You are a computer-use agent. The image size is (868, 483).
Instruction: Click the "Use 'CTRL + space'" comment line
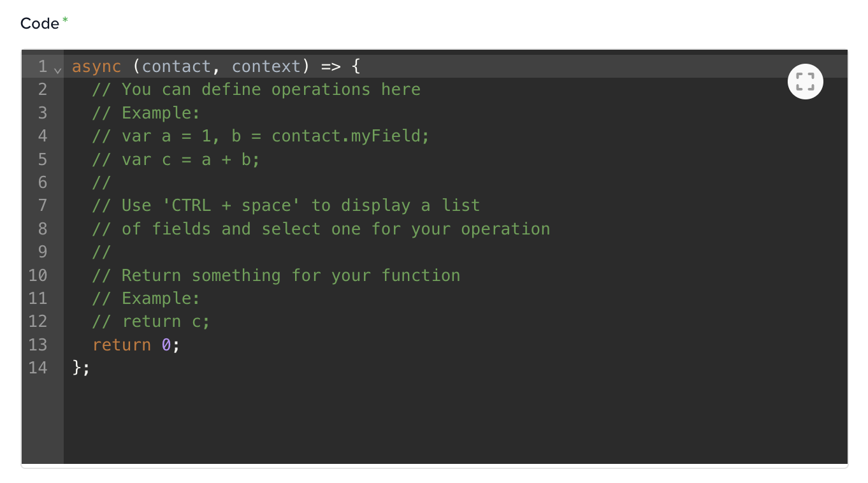[286, 205]
